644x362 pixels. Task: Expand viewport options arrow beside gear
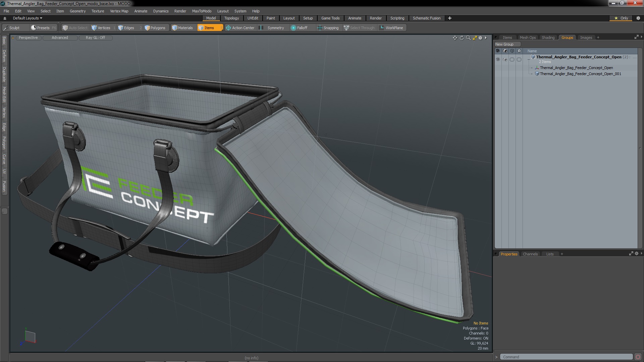(x=486, y=38)
